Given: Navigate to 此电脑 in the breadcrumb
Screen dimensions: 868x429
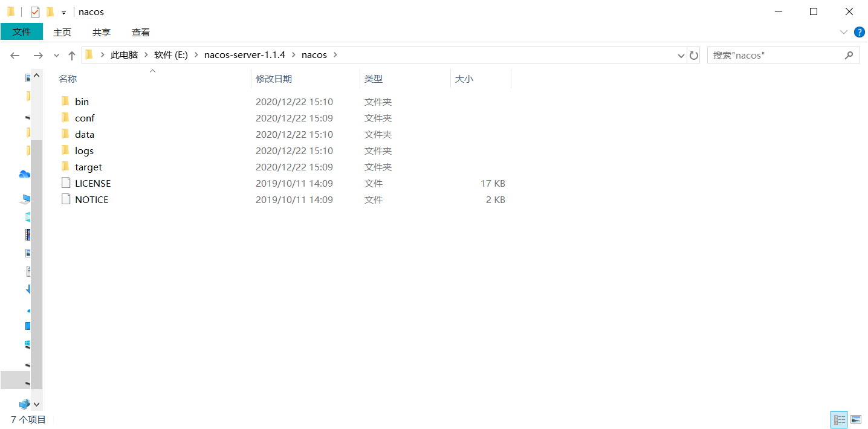Looking at the screenshot, I should coord(124,55).
